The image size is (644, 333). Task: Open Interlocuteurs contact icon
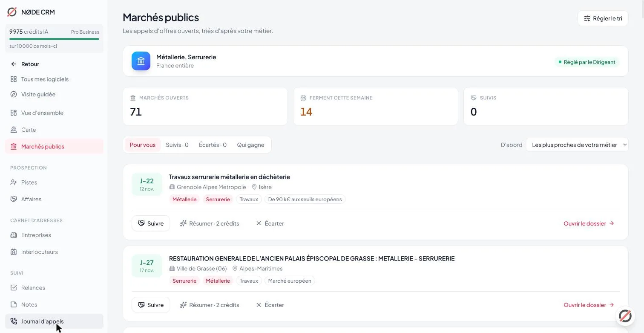coord(14,252)
